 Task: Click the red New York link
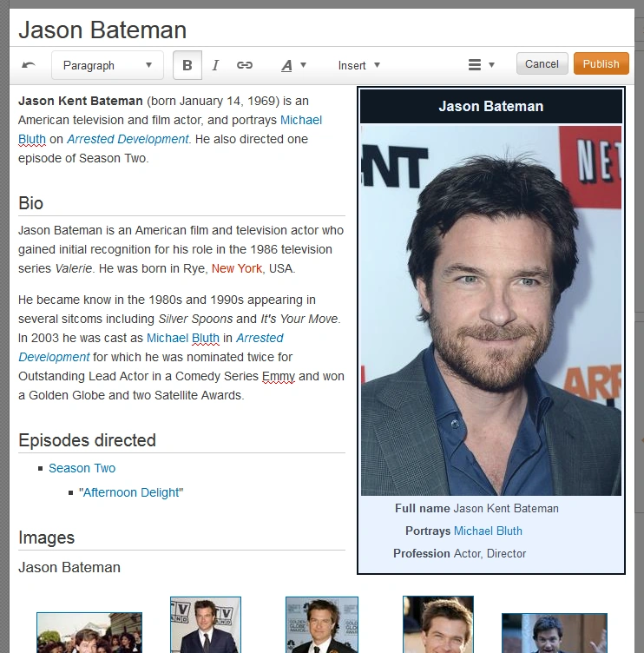(236, 268)
